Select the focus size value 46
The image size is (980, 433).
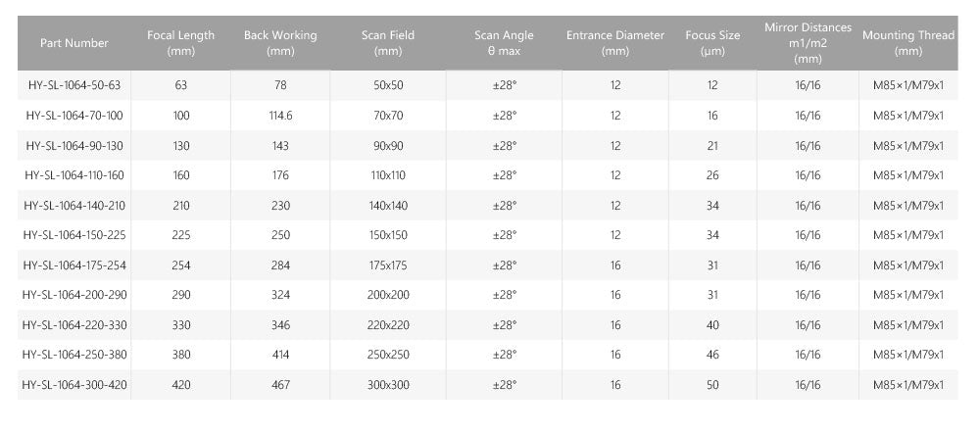click(712, 355)
